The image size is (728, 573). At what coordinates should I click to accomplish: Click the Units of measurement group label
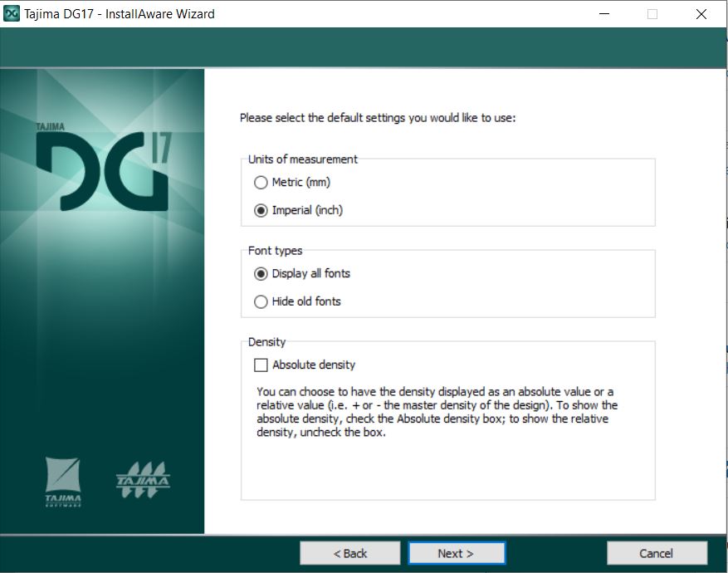pyautogui.click(x=303, y=159)
